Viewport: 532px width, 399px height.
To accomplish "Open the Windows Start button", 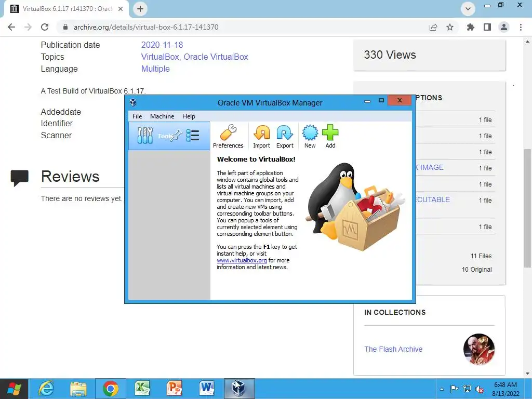I will [x=14, y=389].
